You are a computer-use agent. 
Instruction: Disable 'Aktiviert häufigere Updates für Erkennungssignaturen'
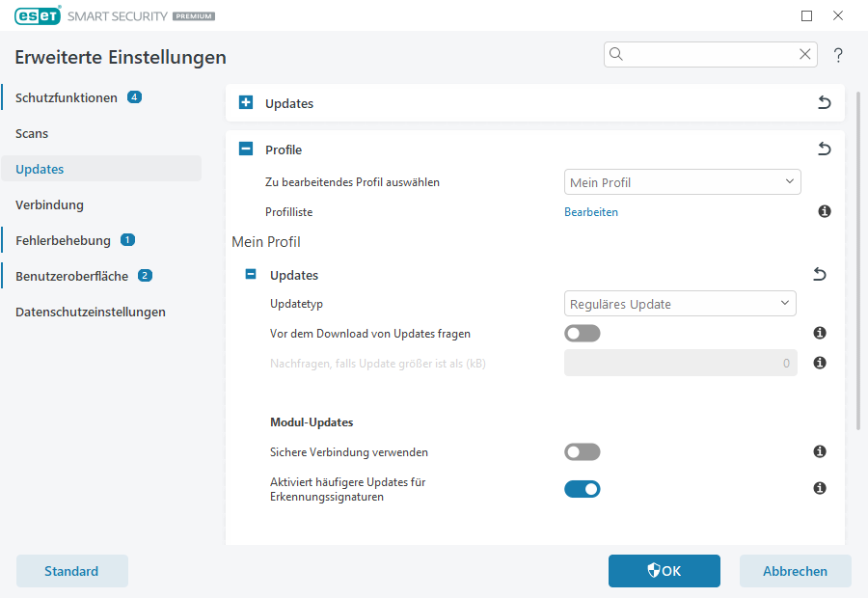pos(582,489)
